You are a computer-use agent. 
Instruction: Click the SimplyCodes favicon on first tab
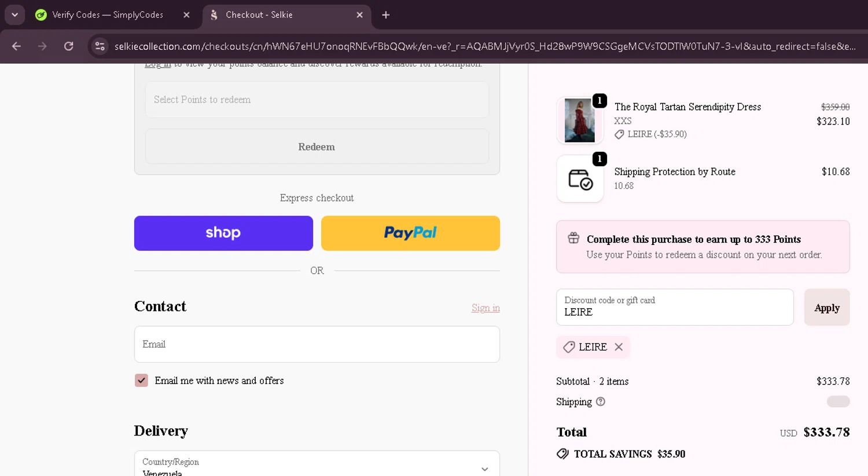tap(41, 15)
